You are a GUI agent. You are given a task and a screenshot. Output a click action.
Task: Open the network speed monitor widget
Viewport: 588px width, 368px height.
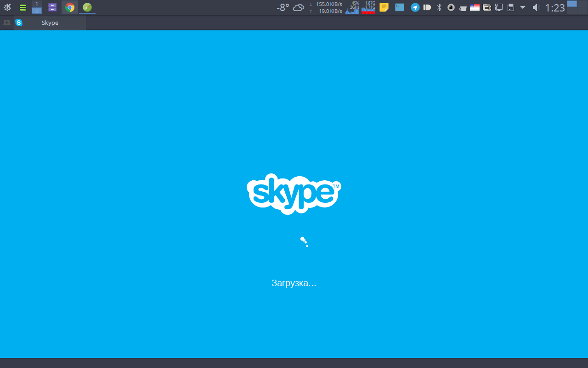[x=326, y=7]
